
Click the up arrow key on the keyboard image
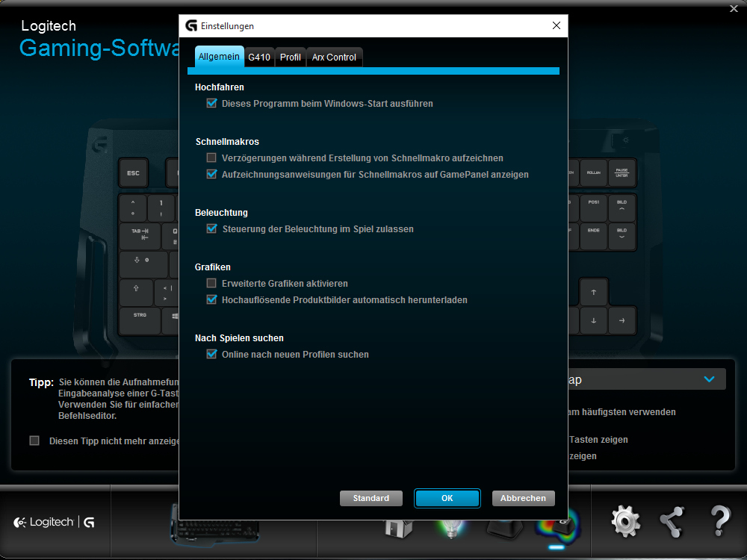click(594, 293)
